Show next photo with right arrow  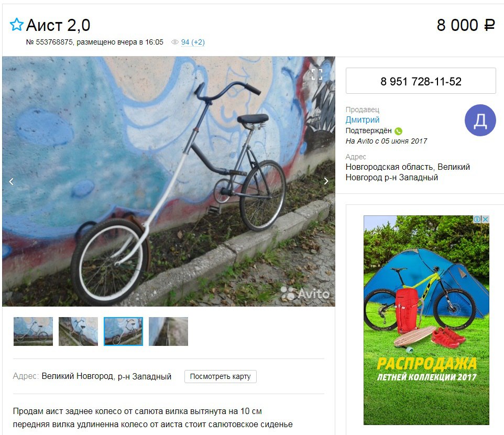tap(326, 181)
